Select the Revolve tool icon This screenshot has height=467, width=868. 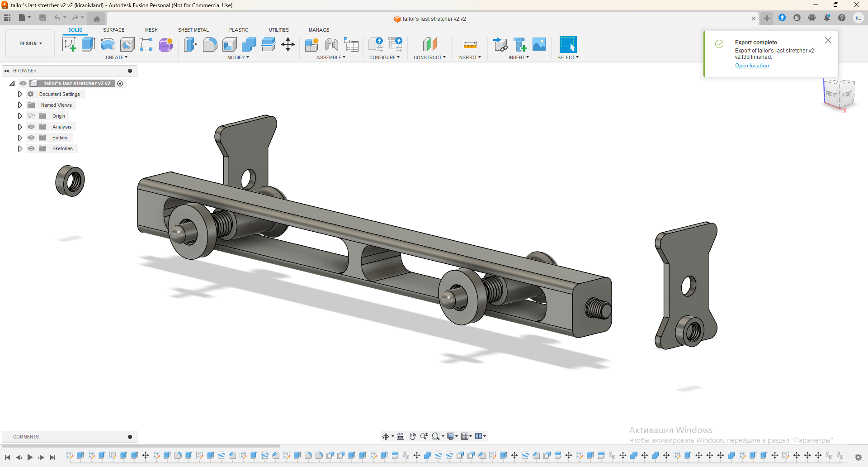[x=108, y=44]
